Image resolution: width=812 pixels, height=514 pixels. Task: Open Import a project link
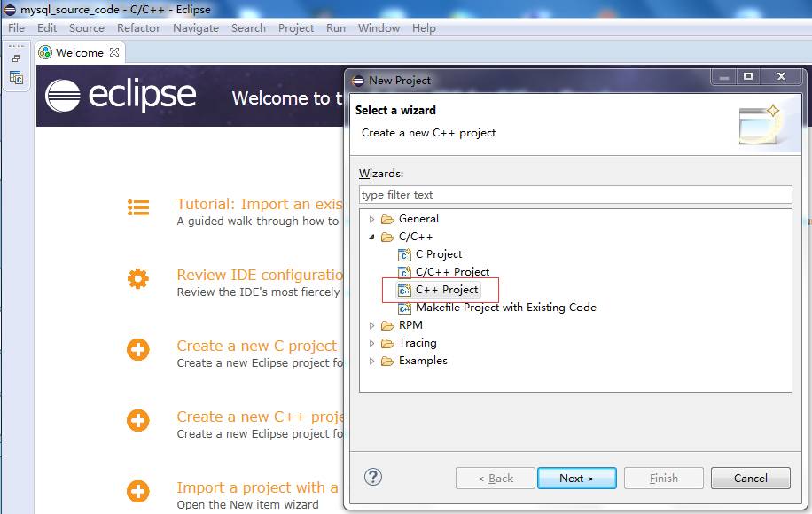coord(257,487)
